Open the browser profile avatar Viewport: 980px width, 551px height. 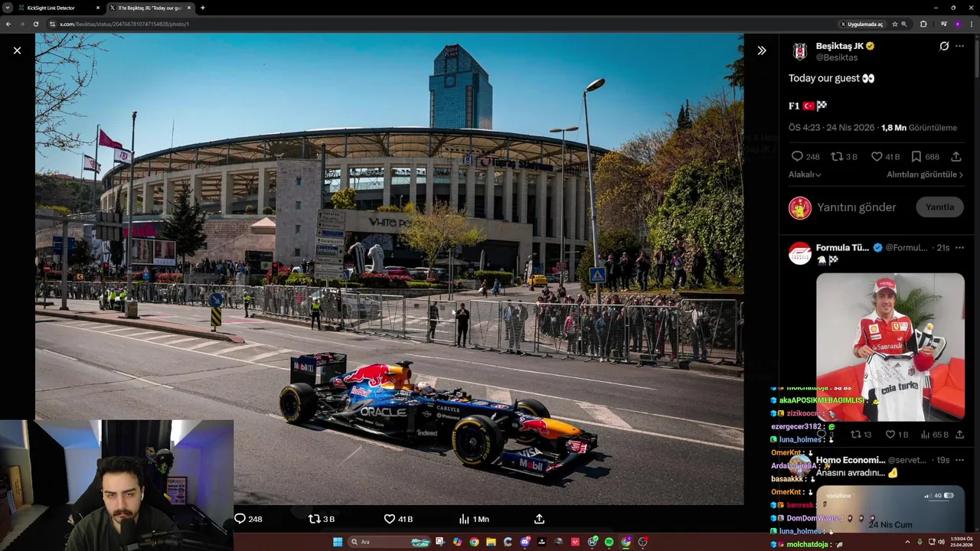(957, 24)
